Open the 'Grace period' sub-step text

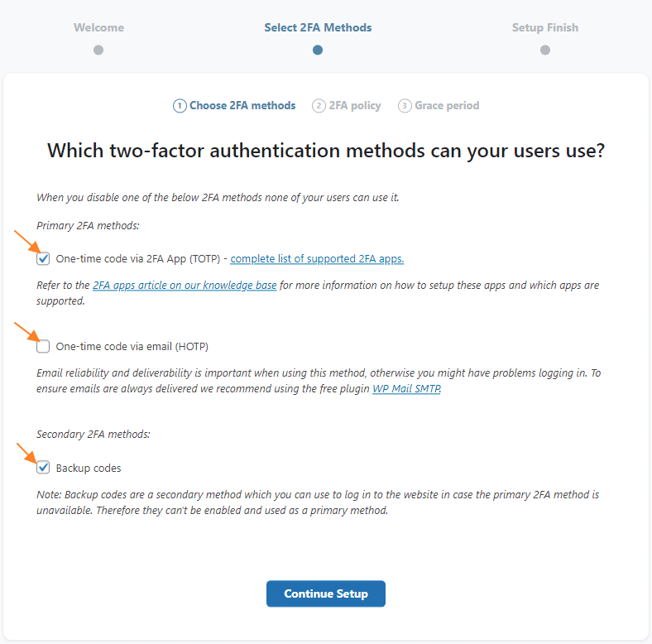(447, 106)
